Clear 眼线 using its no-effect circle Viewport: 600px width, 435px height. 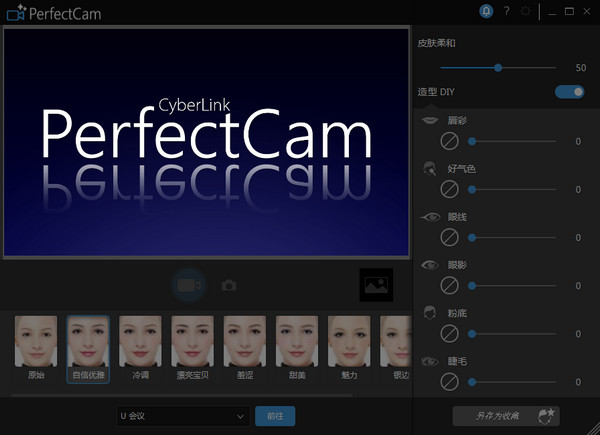[449, 238]
